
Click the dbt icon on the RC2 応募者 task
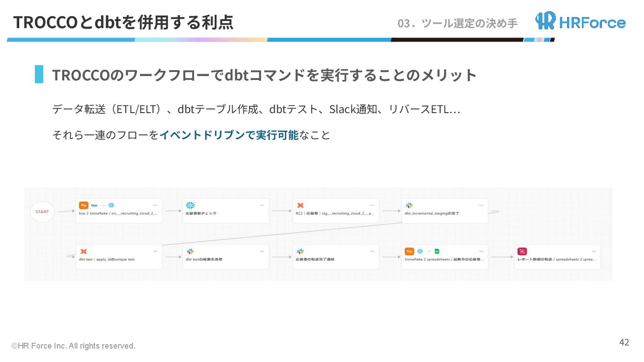click(x=301, y=205)
